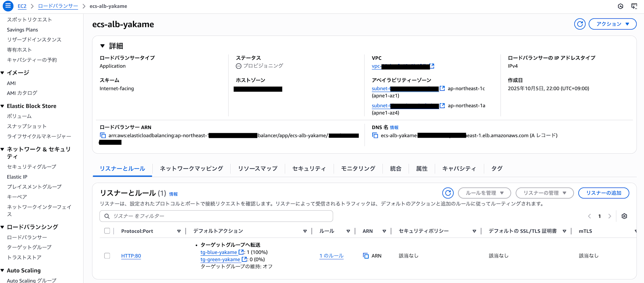
Task: Copy the load balancer ARN
Action: [x=103, y=136]
